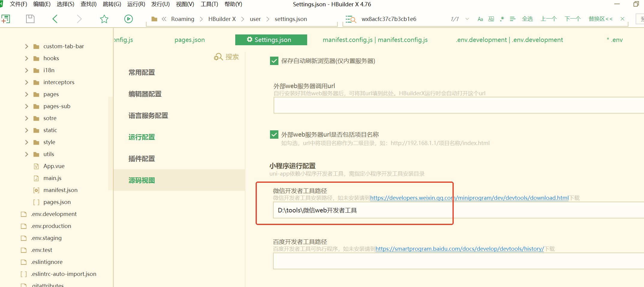Expand the style folder

click(27, 142)
